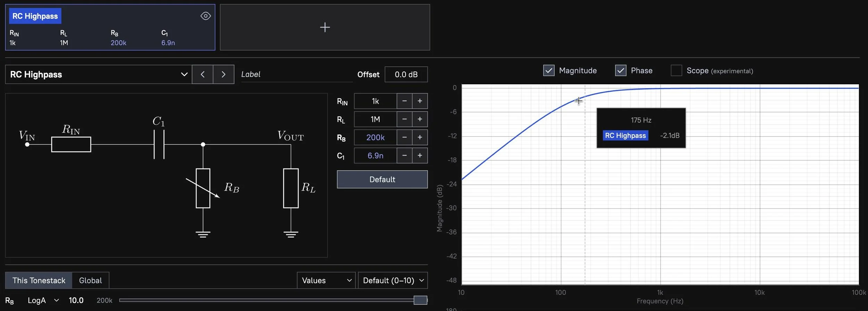Viewport: 868px width, 311px height.
Task: Open the Values dropdown
Action: 326,280
